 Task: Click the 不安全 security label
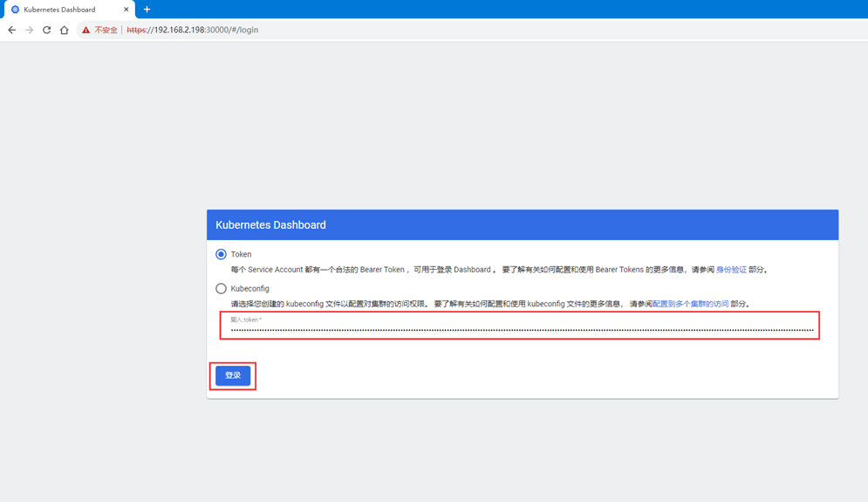pos(106,30)
